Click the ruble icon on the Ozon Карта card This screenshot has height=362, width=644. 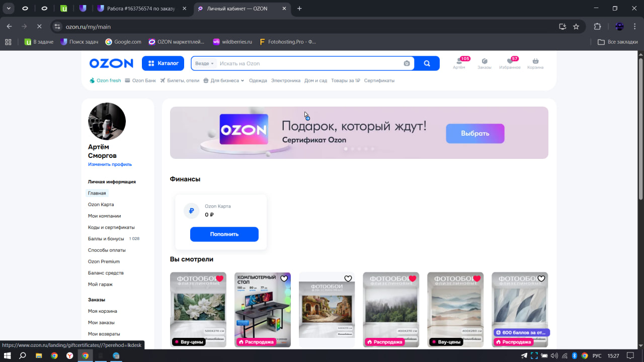(x=191, y=211)
